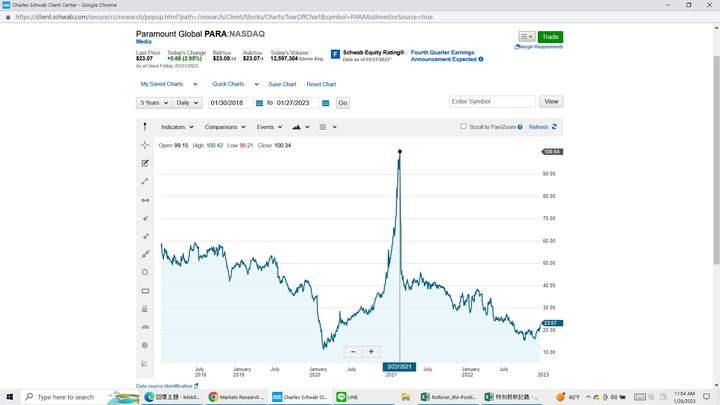Expand the Daily frequency dropdown

pyautogui.click(x=187, y=103)
